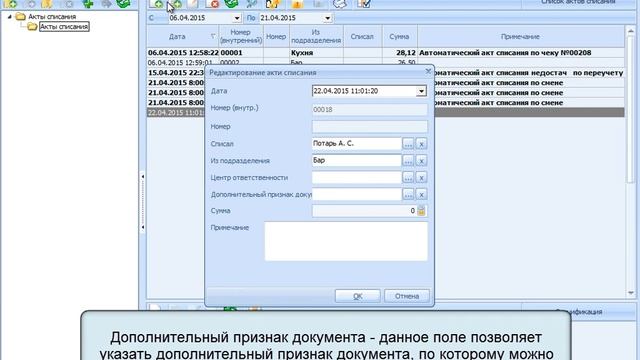640x360 pixels.
Task: Clear Дополнительный признак with its x button
Action: 421,195
